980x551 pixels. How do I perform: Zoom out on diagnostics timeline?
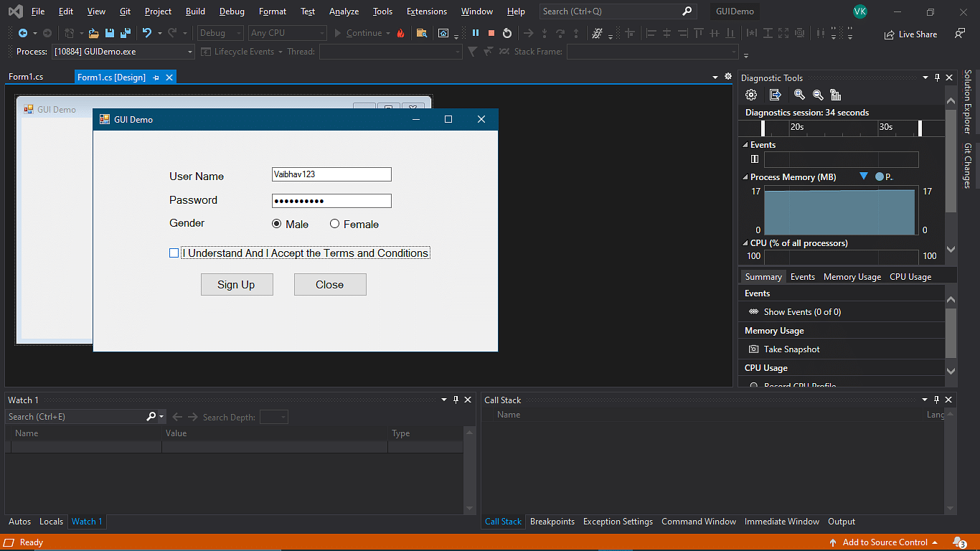tap(818, 95)
